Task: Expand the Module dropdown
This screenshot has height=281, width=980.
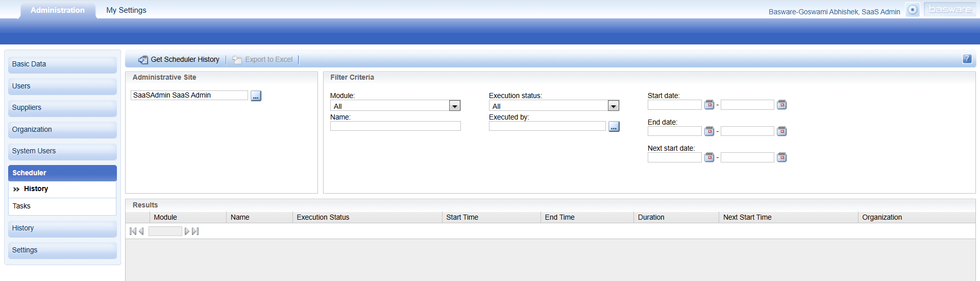Action: [x=455, y=106]
